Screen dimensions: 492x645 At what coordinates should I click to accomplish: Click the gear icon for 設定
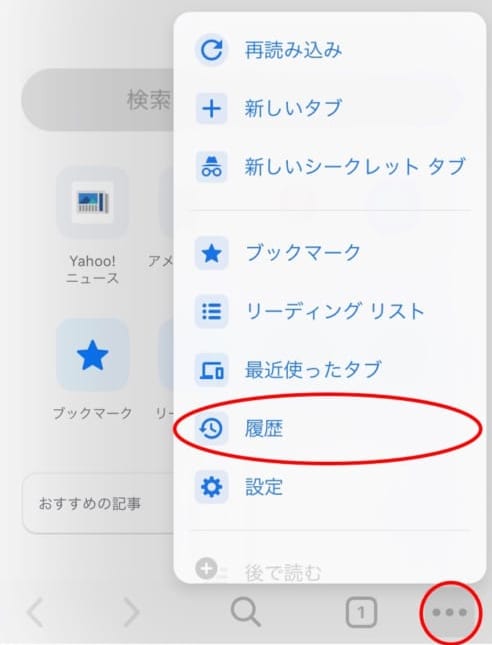click(211, 487)
